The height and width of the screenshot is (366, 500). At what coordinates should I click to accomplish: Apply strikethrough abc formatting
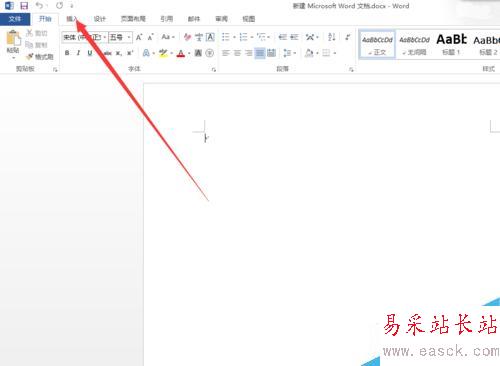click(107, 53)
